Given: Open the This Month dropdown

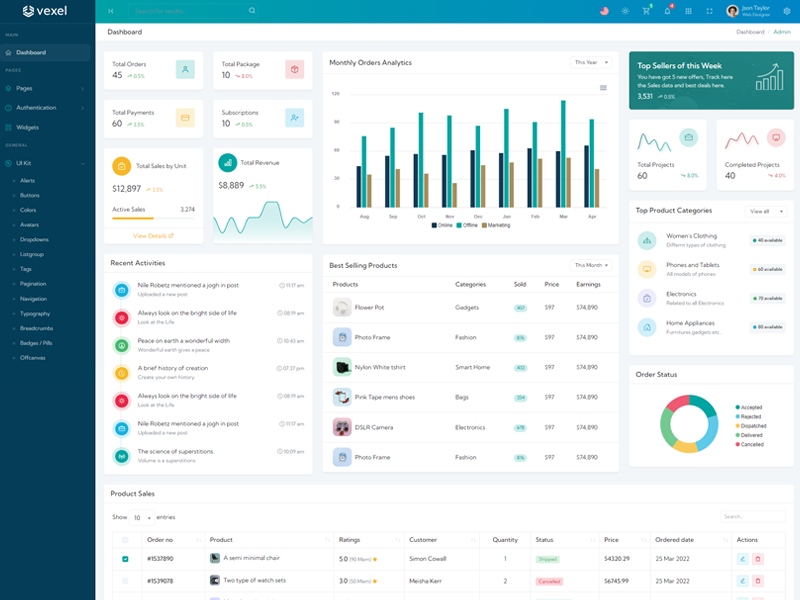Looking at the screenshot, I should click(x=591, y=265).
